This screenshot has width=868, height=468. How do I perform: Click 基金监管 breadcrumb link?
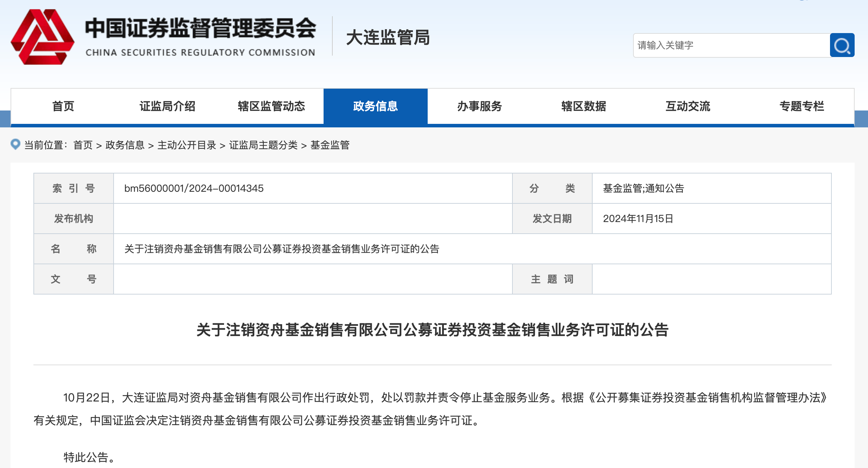[x=330, y=145]
